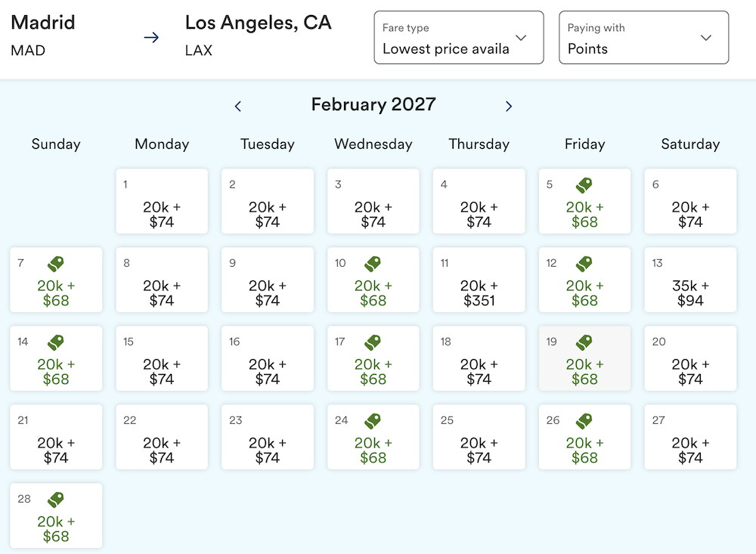Click the Madrid to Los Angeles arrow
756x554 pixels.
(x=151, y=37)
